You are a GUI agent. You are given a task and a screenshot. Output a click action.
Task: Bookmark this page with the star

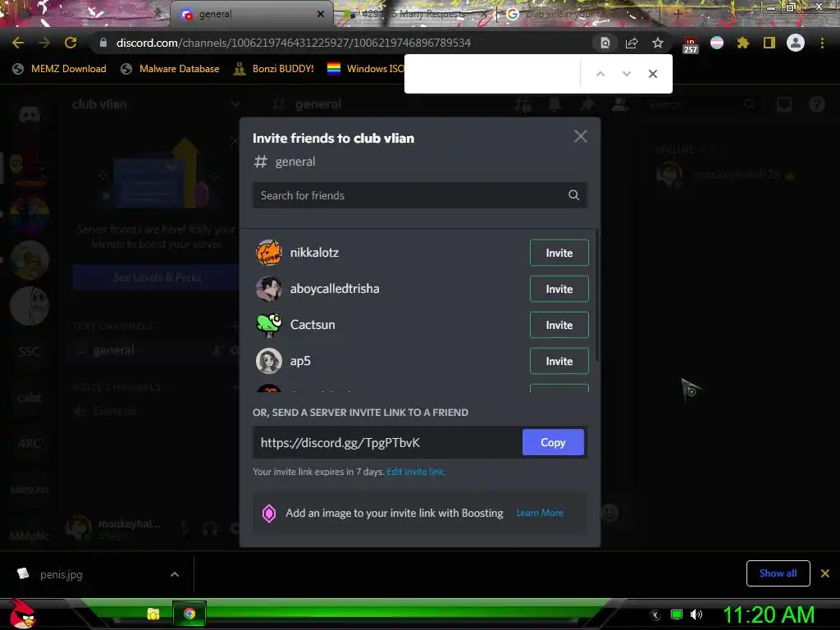coord(658,43)
